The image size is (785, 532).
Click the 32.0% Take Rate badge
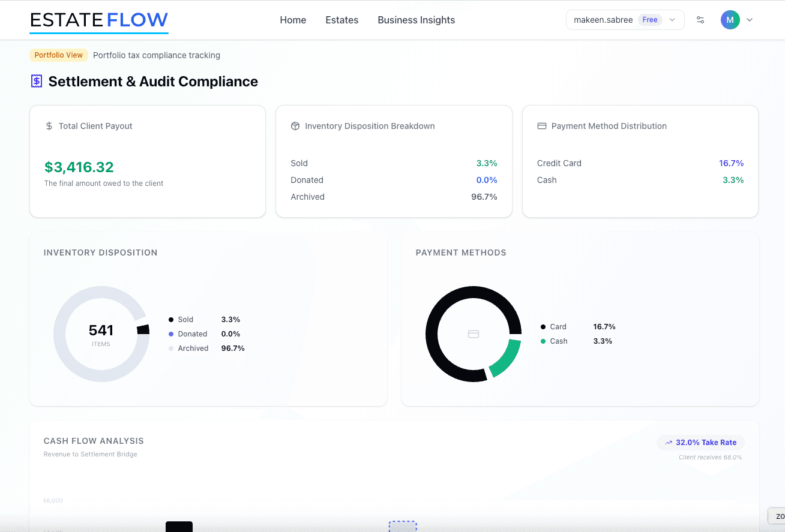pos(700,442)
